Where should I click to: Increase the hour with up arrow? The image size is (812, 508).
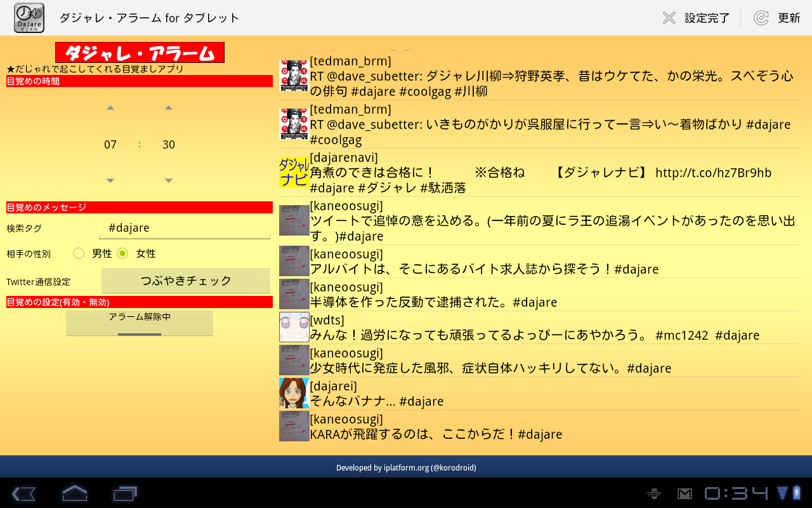pyautogui.click(x=110, y=108)
